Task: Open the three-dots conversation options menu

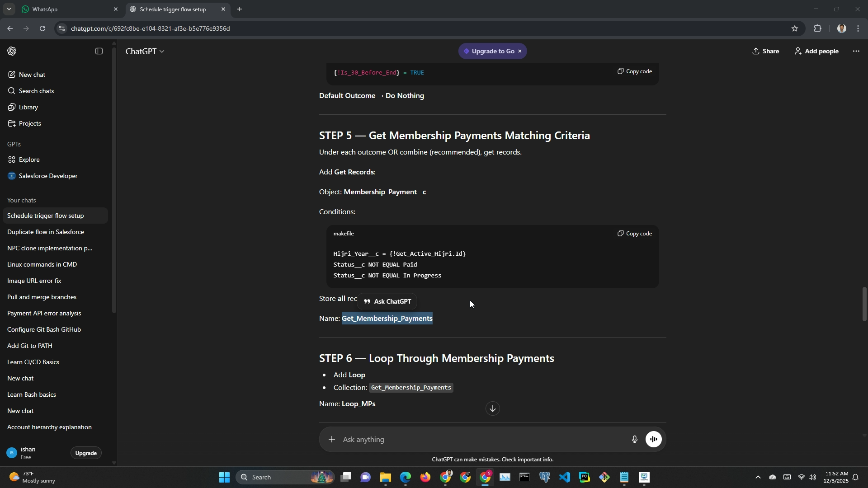Action: [x=856, y=52]
